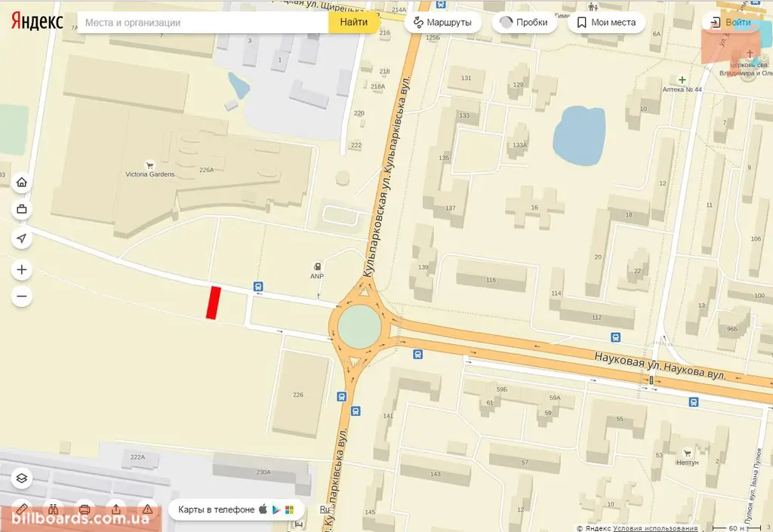Open the Условия использования link
The image size is (773, 532).
(x=655, y=528)
